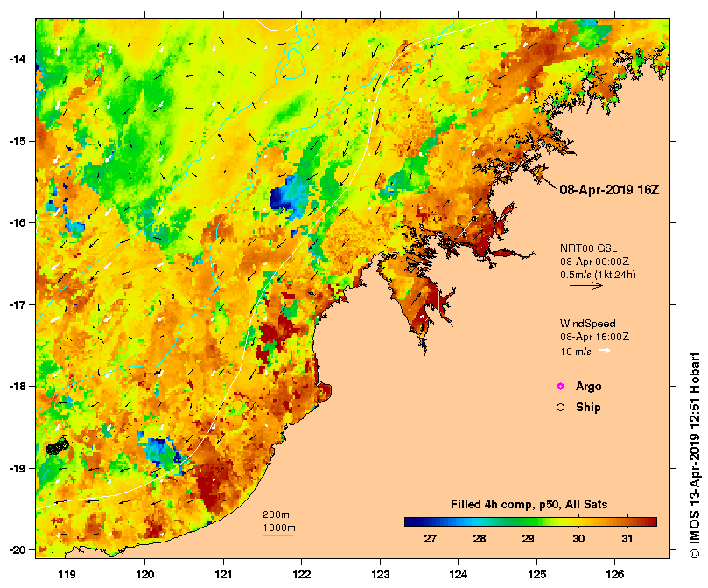
Task: Click the black current scale arrow
Action: [586, 285]
